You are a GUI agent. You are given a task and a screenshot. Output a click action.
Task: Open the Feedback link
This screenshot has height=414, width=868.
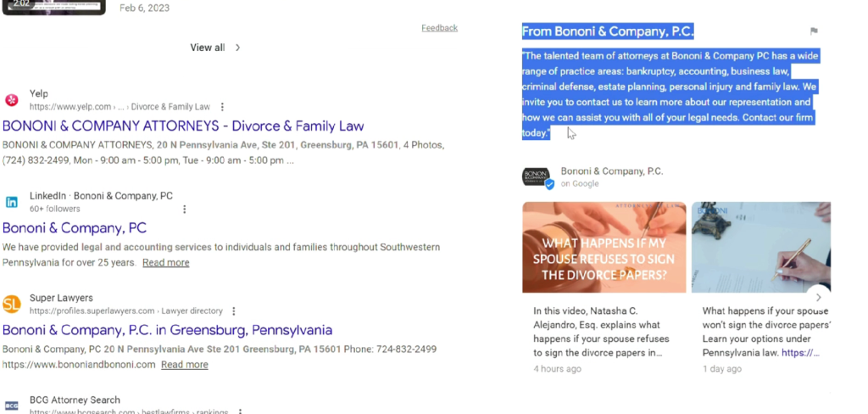[439, 28]
